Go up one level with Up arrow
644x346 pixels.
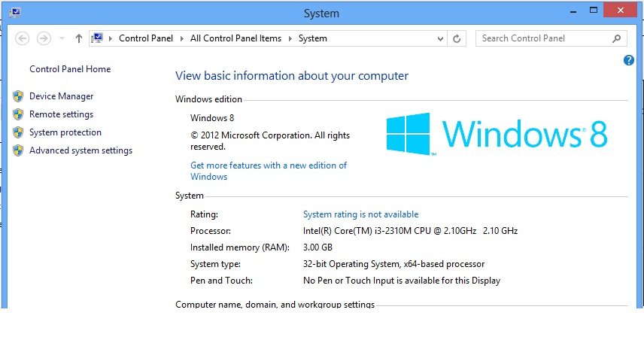[79, 38]
